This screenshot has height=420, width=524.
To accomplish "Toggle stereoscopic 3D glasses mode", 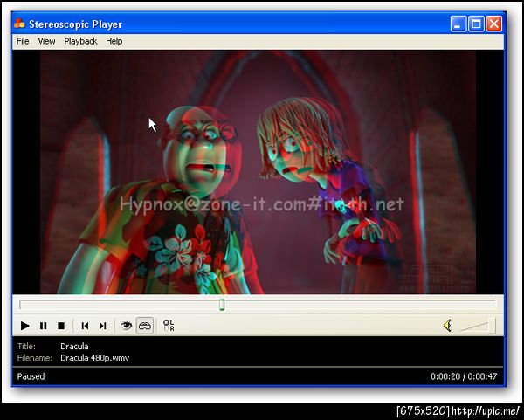I will coord(145,326).
